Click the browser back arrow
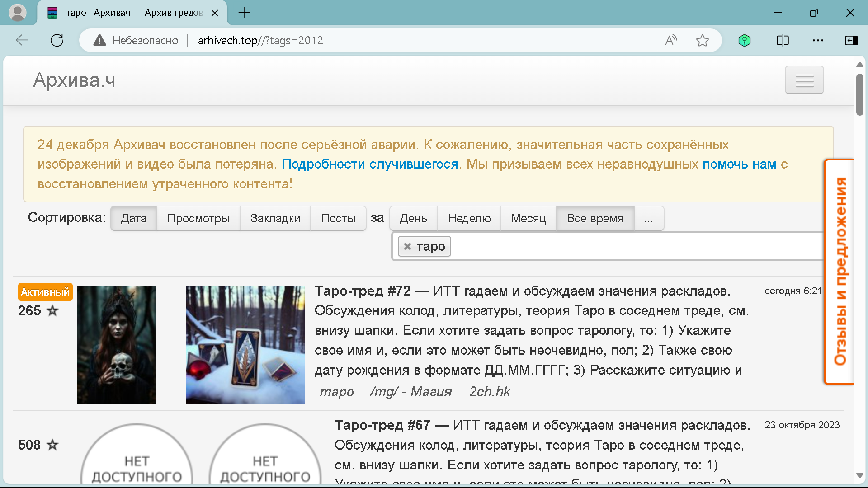The width and height of the screenshot is (868, 488). [x=22, y=40]
